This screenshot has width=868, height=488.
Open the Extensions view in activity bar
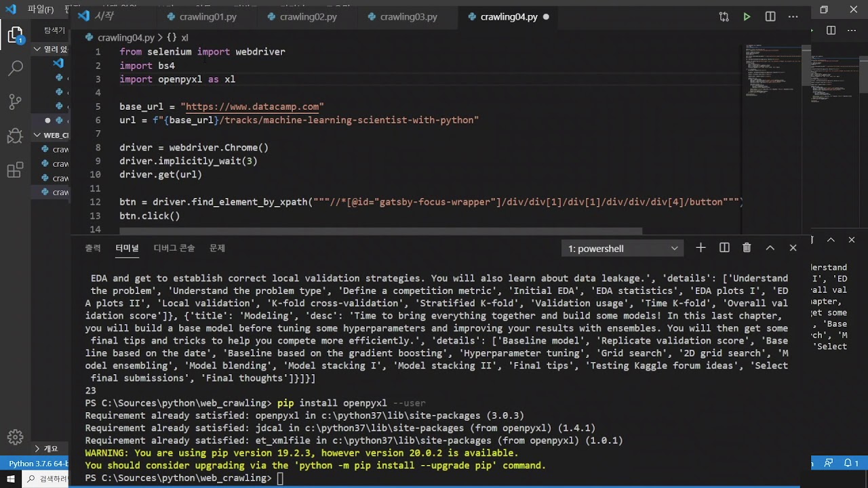tap(15, 170)
